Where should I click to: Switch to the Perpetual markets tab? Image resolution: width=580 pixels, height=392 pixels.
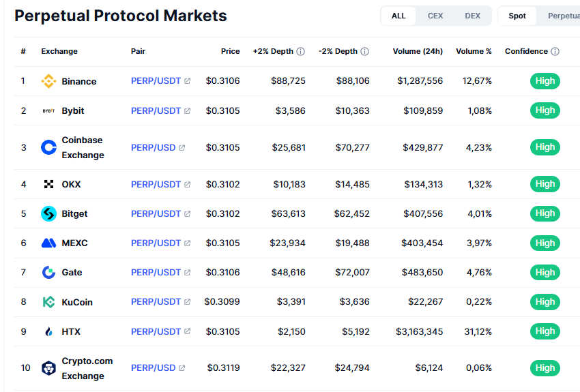[x=563, y=16]
